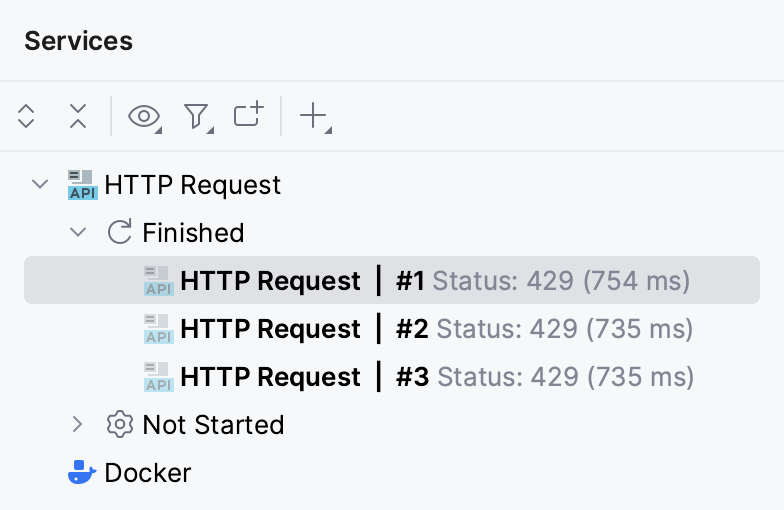Open the eye View Options menu
Screen dimensions: 784x510
(144, 117)
